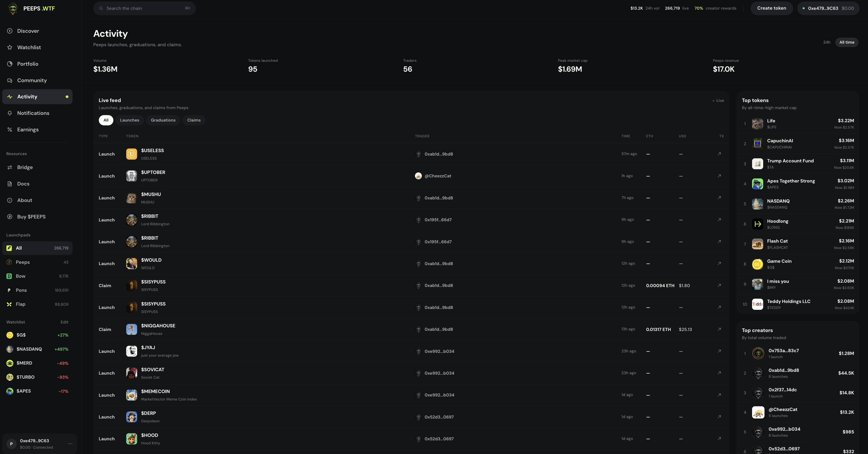Click the @CheezzCat avatar in Top creators
868x454 pixels.
[758, 412]
